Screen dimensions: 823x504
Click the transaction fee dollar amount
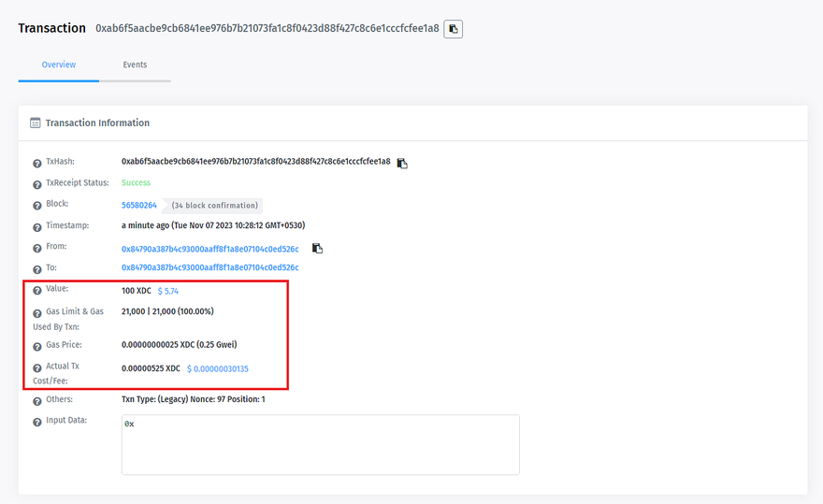217,368
